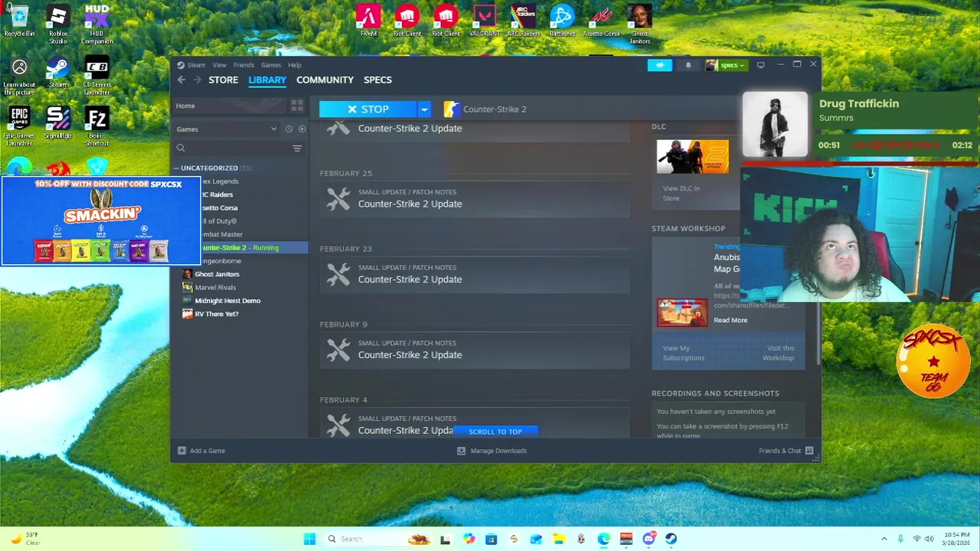The image size is (980, 551).
Task: Click Visit this Workshop
Action: pos(778,353)
